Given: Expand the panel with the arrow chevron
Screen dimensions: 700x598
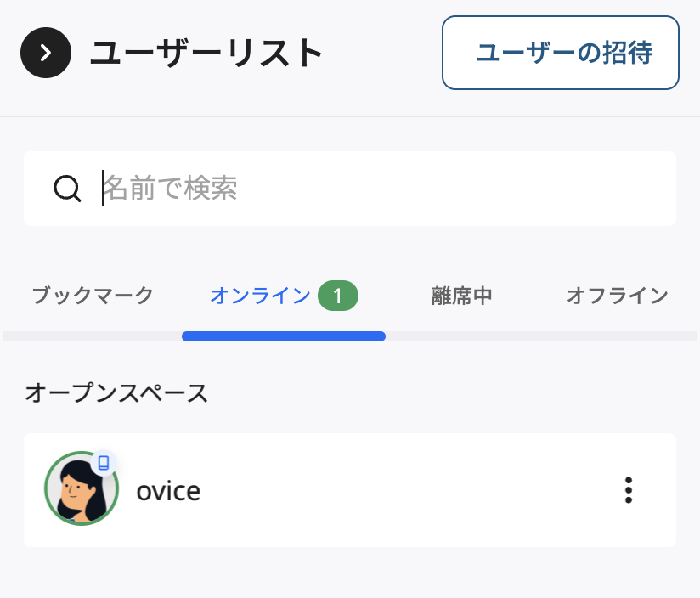Looking at the screenshot, I should tap(45, 52).
